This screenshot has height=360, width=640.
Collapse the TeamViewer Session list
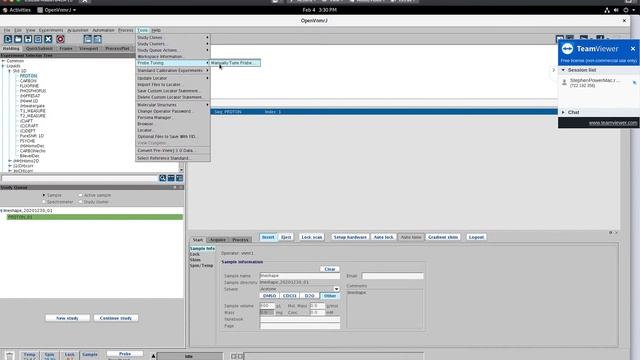pyautogui.click(x=563, y=70)
